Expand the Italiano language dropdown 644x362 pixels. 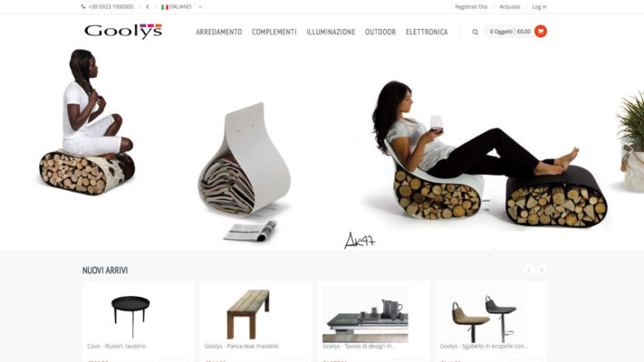coord(200,7)
